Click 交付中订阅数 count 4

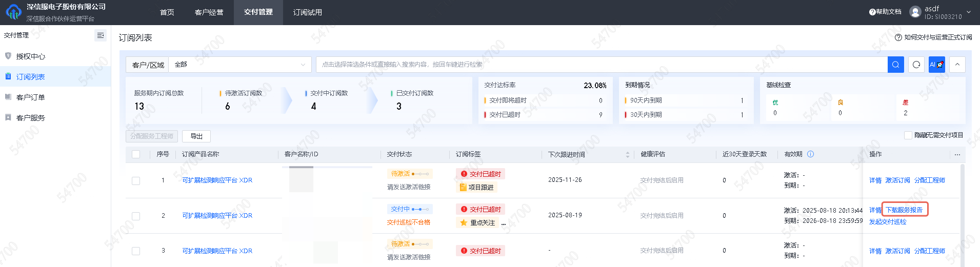coord(313,106)
